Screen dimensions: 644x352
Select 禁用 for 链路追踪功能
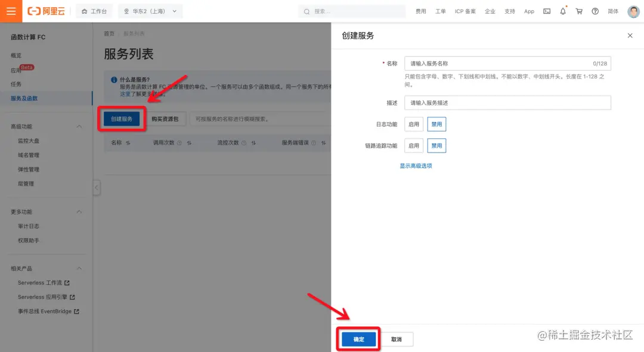click(x=436, y=146)
